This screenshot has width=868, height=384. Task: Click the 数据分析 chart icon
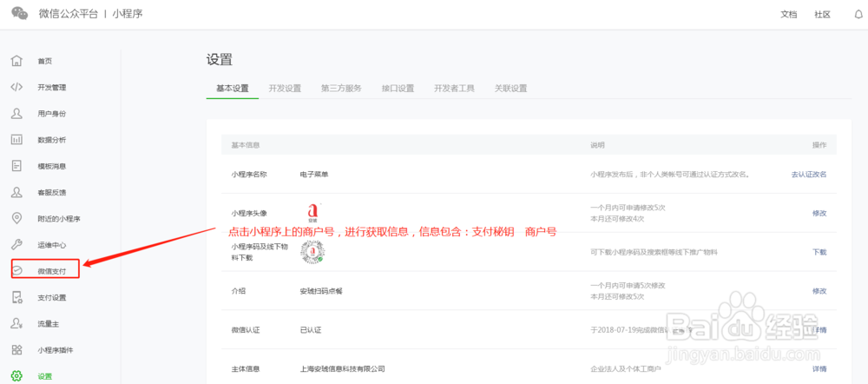(x=16, y=140)
